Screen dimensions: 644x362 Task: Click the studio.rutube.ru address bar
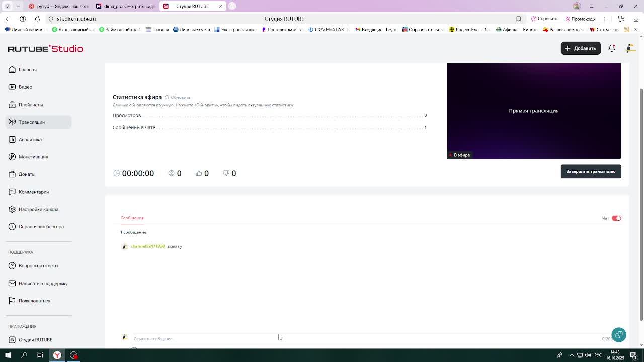(76, 19)
